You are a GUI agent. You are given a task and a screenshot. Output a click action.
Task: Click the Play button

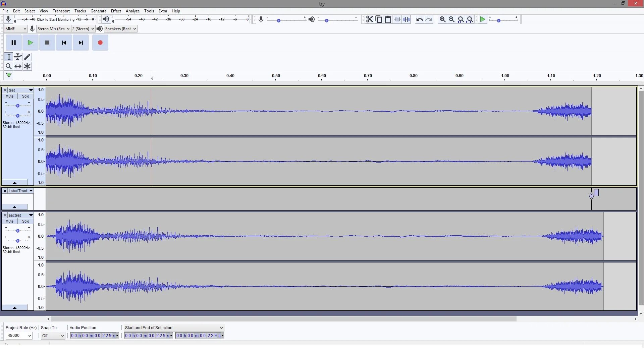[31, 43]
